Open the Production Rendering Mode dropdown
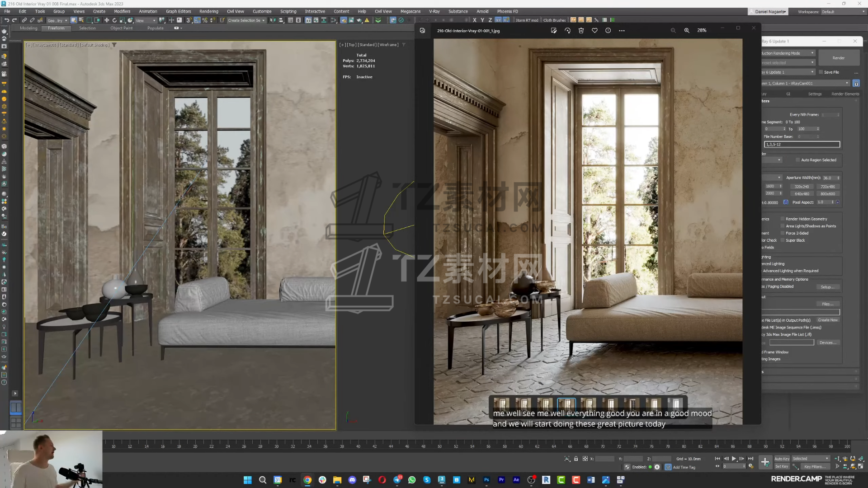The width and height of the screenshot is (868, 488). pos(812,53)
